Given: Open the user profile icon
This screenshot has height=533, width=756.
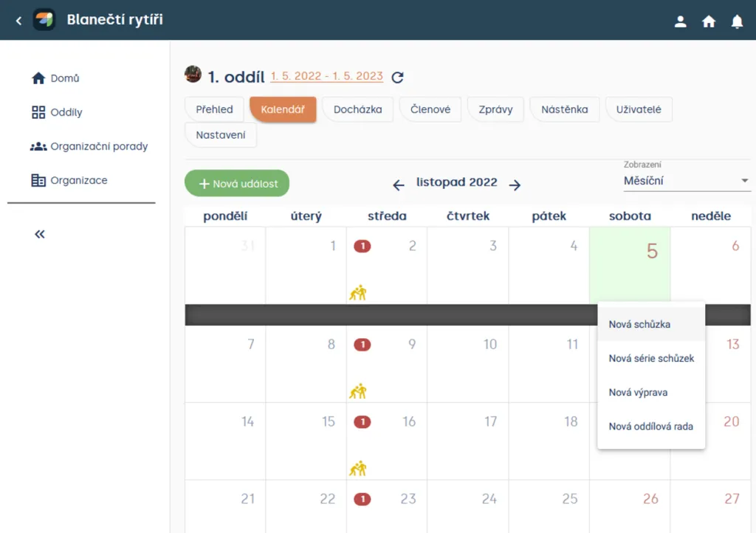Looking at the screenshot, I should [680, 21].
